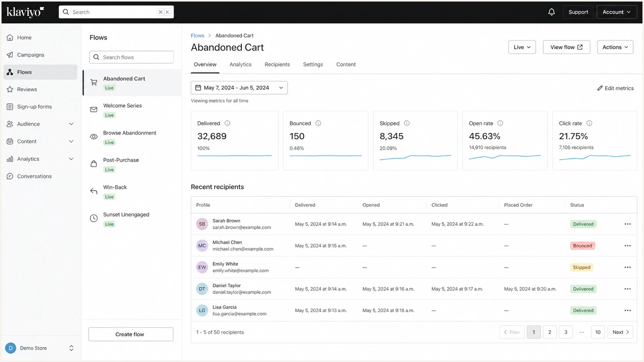The image size is (644, 362).
Task: Click the Welcome Series envelope icon
Action: [94, 110]
